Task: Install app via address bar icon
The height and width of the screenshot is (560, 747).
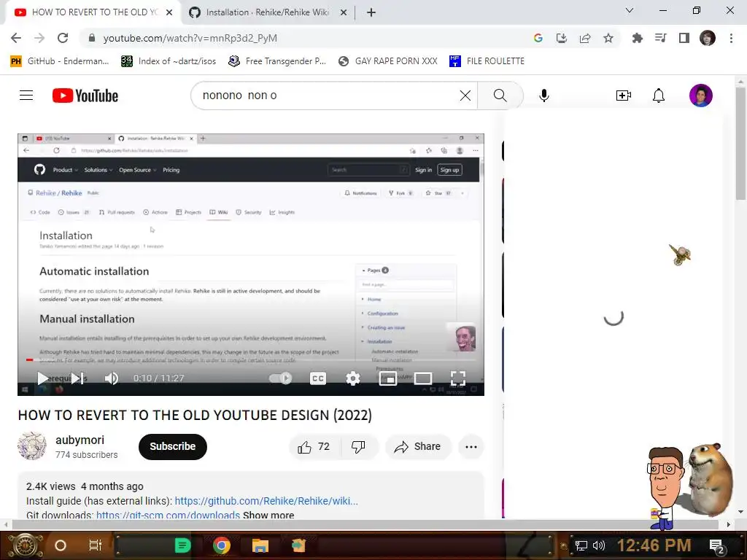Action: 562,38
